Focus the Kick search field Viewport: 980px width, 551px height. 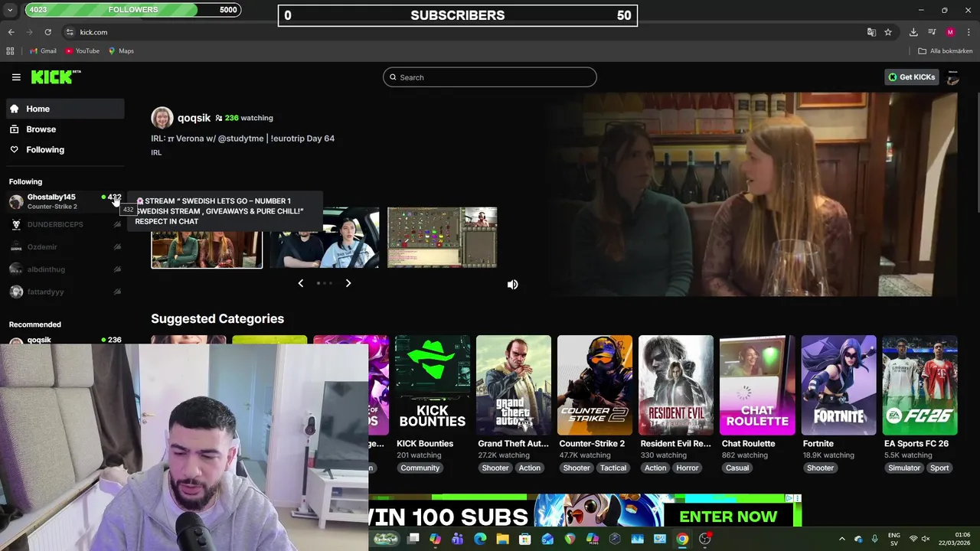pos(490,77)
